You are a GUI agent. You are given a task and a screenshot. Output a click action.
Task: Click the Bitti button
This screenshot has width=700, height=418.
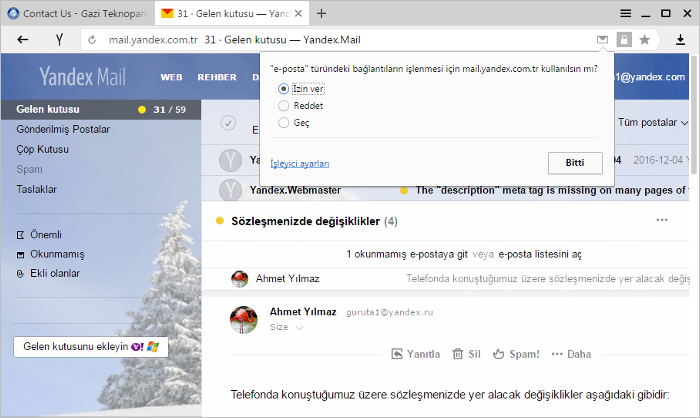tap(575, 163)
